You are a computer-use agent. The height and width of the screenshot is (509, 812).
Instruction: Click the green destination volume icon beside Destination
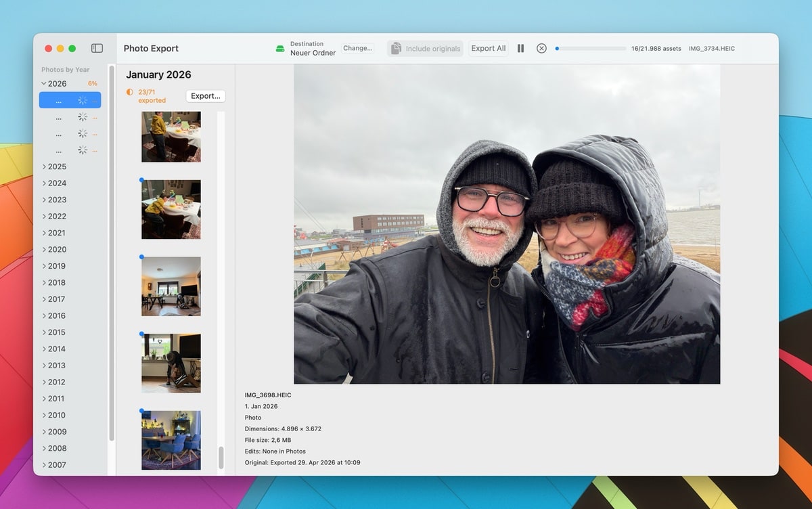pyautogui.click(x=280, y=48)
